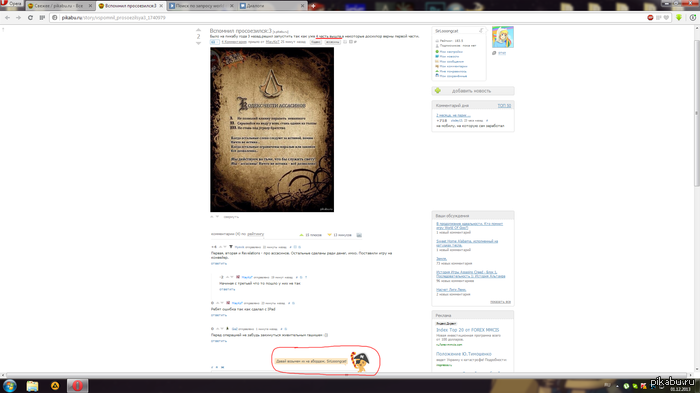
Task: Open the underlined '4 часть вышла' link
Action: (329, 36)
